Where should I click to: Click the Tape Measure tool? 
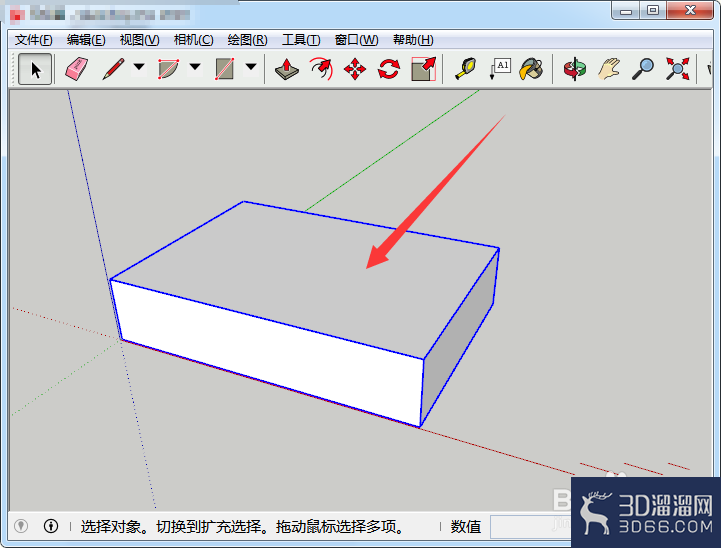[465, 69]
